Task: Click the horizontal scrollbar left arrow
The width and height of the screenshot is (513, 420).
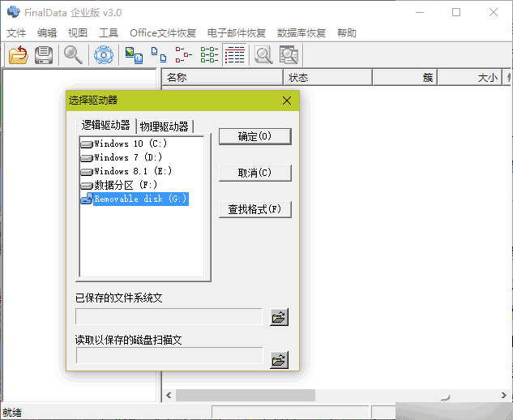Action: (169, 395)
